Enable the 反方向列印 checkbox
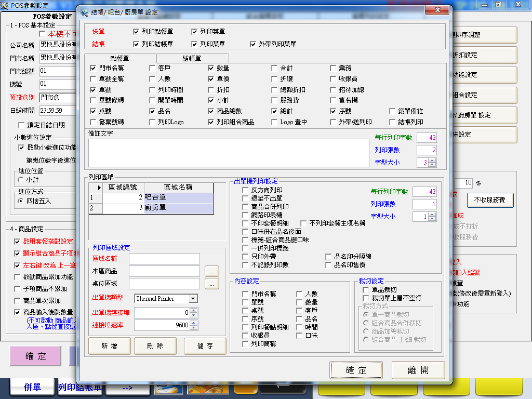This screenshot has height=399, width=532. click(x=246, y=190)
